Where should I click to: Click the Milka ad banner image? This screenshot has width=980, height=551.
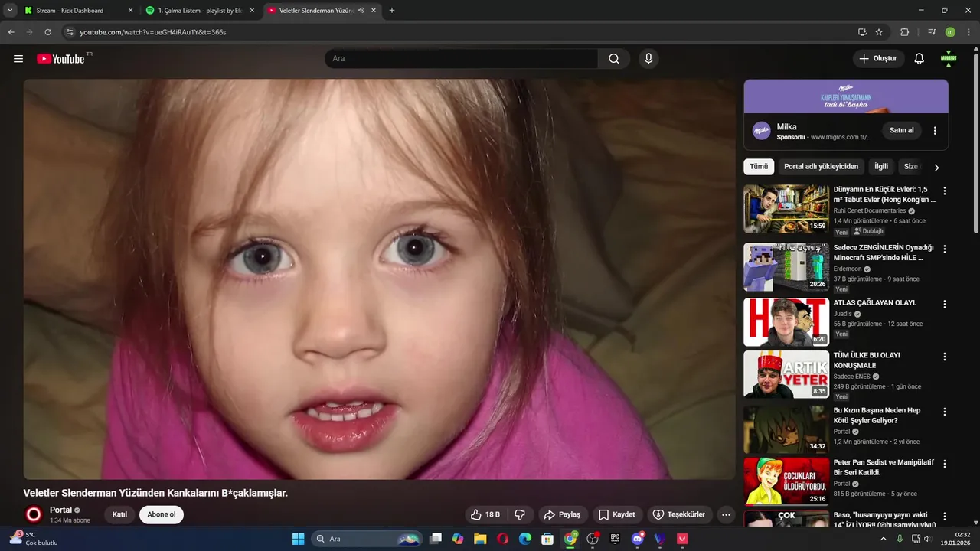846,96
